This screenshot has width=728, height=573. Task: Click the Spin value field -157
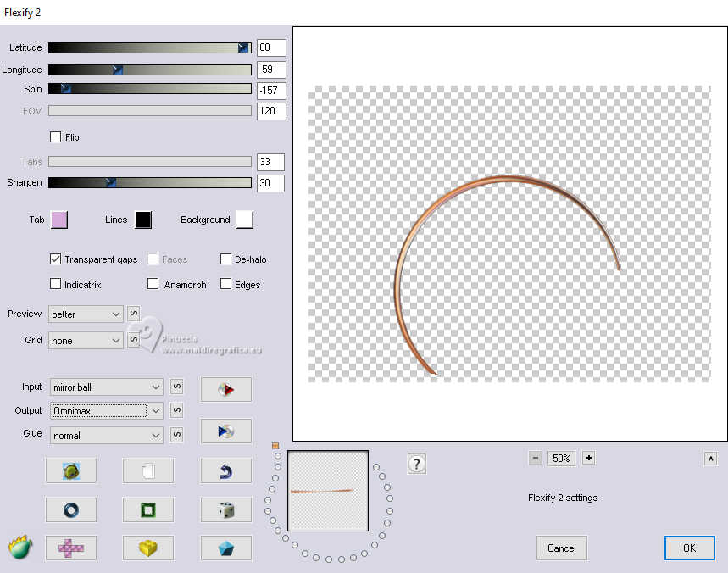271,90
